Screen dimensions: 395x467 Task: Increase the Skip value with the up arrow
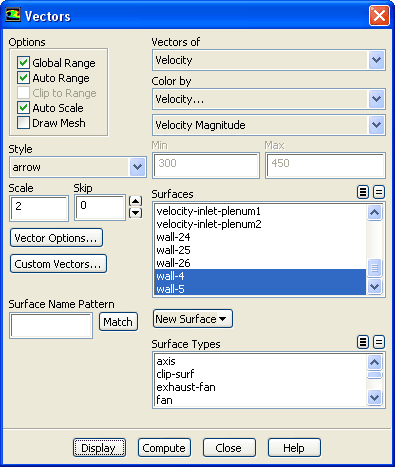pyautogui.click(x=135, y=201)
